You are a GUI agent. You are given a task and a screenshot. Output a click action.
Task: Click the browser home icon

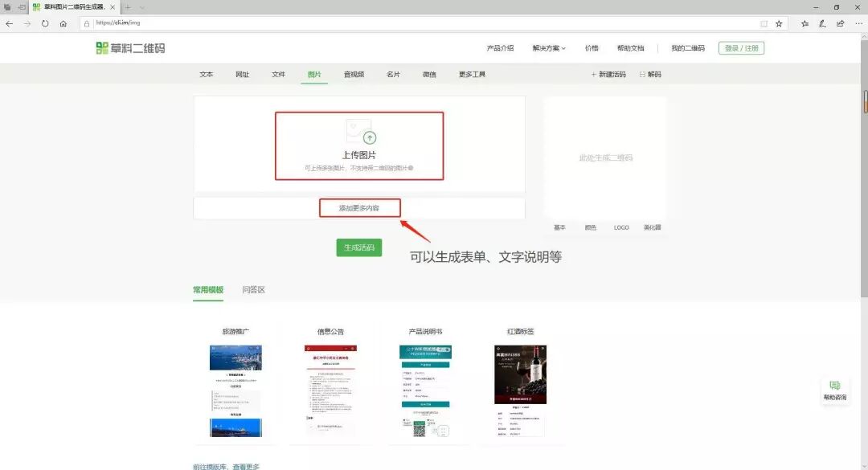64,23
